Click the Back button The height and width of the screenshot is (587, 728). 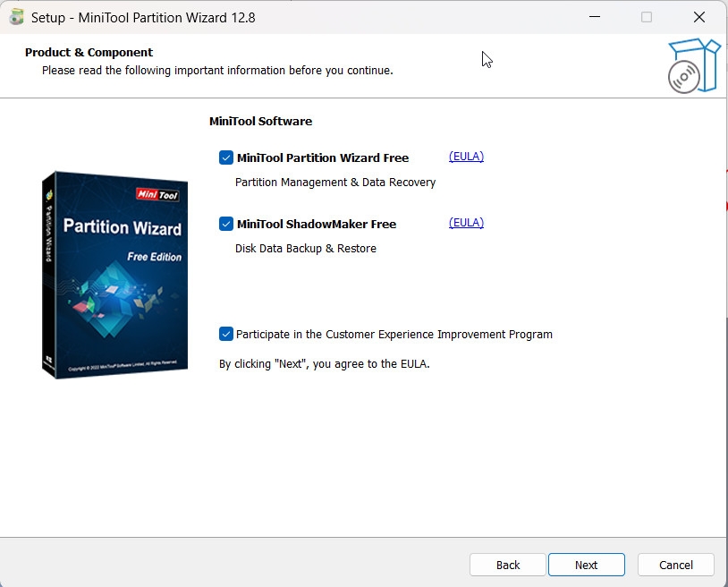507,565
